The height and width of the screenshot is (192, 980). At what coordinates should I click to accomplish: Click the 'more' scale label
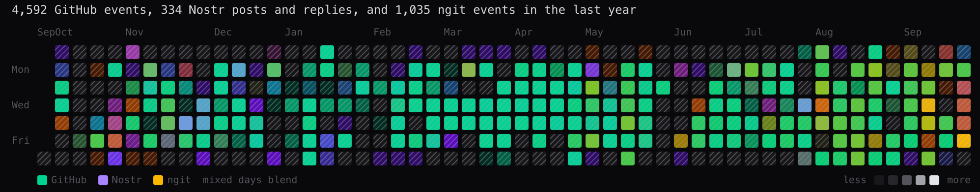point(959,180)
